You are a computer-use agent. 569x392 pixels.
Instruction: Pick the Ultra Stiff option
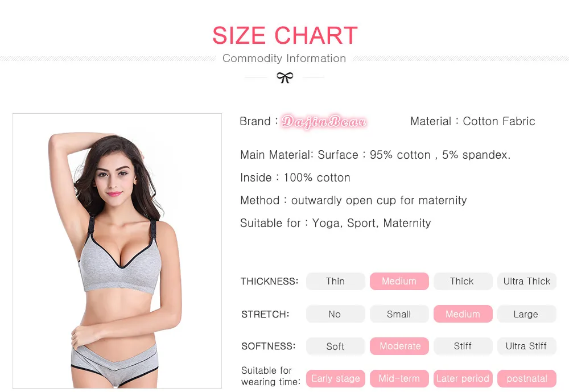[526, 346]
